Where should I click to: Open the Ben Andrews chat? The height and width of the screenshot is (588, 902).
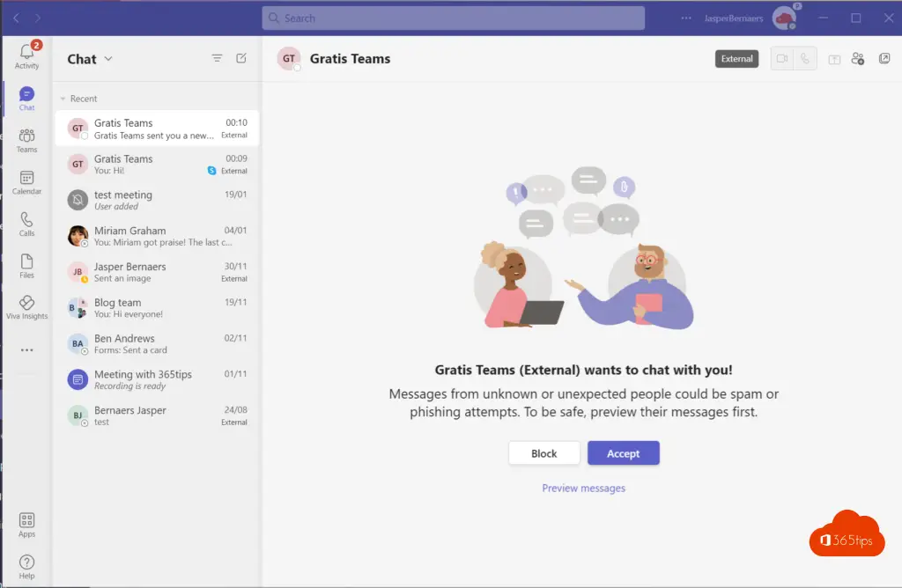click(157, 343)
